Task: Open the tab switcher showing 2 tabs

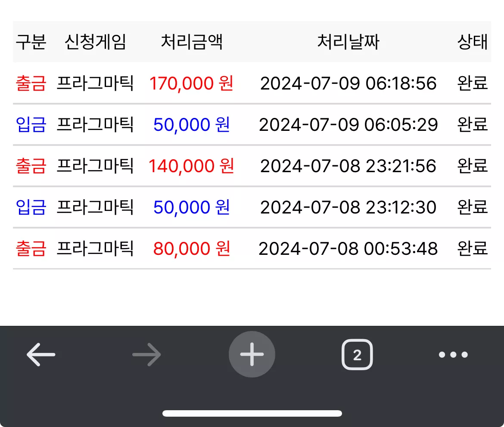Action: point(357,354)
